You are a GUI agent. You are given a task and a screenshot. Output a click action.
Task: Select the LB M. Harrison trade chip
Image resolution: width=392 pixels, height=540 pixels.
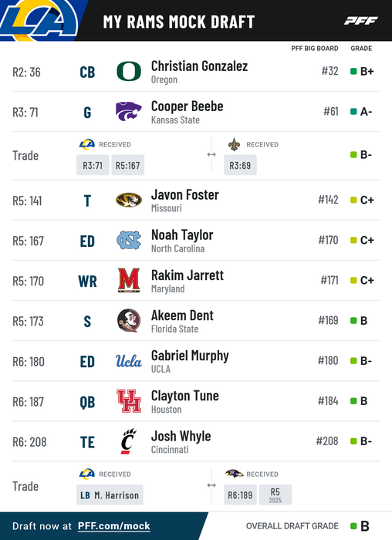[110, 495]
